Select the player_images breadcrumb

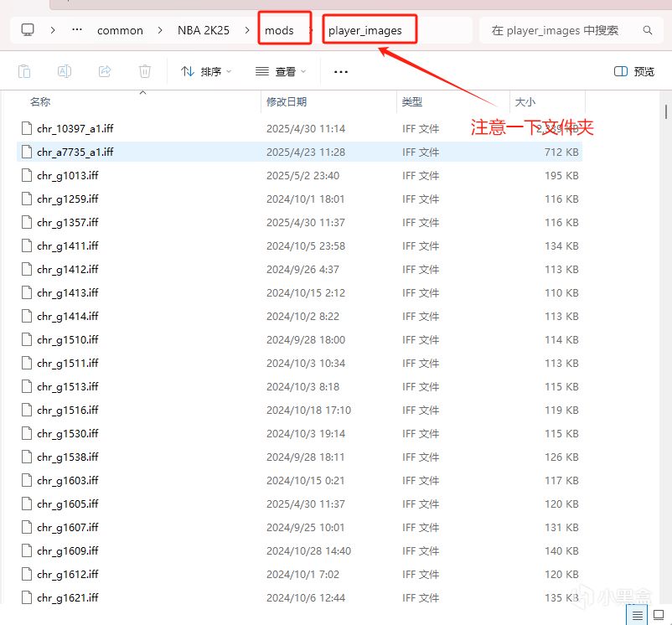tap(365, 30)
